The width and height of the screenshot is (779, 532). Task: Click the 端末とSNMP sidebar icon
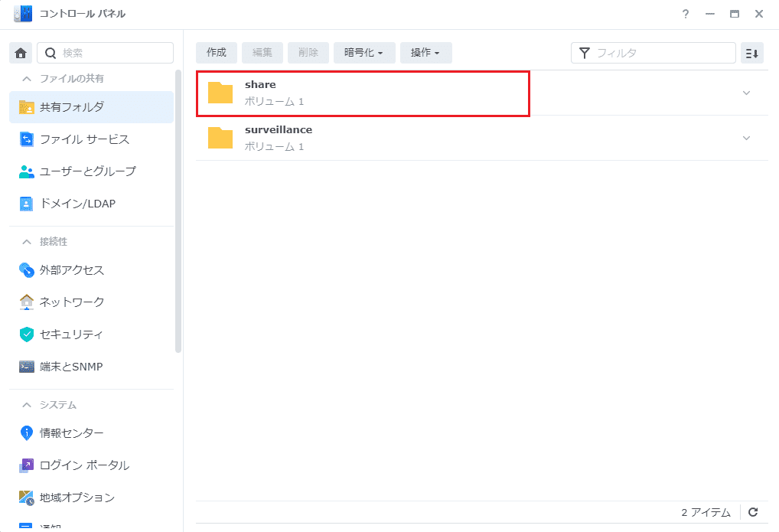(x=26, y=367)
